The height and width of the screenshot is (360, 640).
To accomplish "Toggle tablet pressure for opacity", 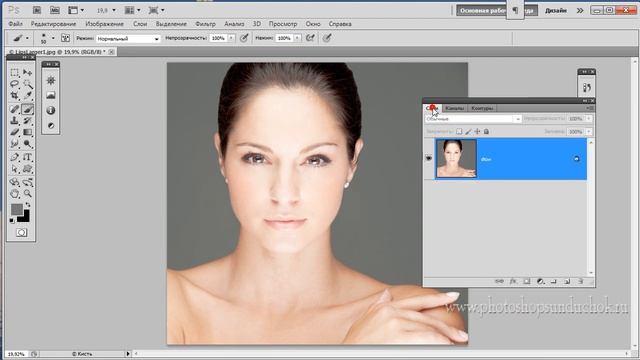I will pos(244,38).
